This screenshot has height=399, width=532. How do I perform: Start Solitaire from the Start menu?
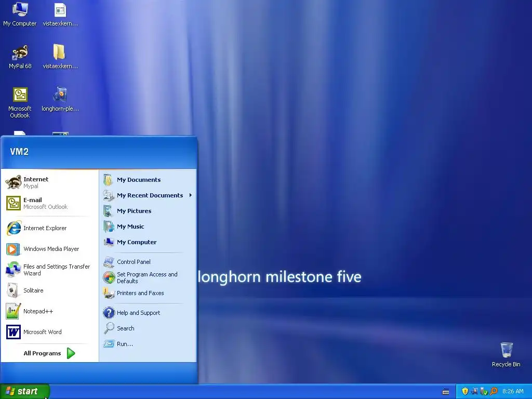pos(49,290)
